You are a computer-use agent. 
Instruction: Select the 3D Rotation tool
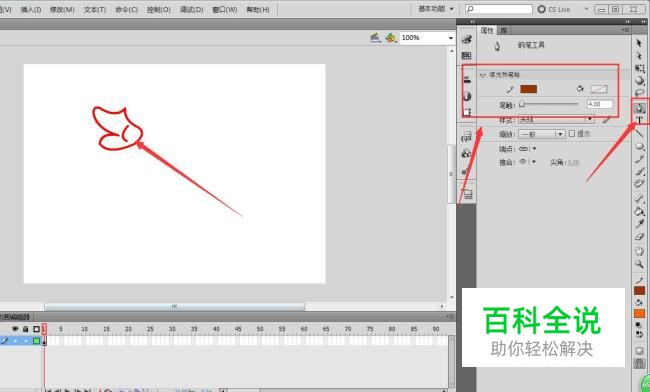[639, 80]
